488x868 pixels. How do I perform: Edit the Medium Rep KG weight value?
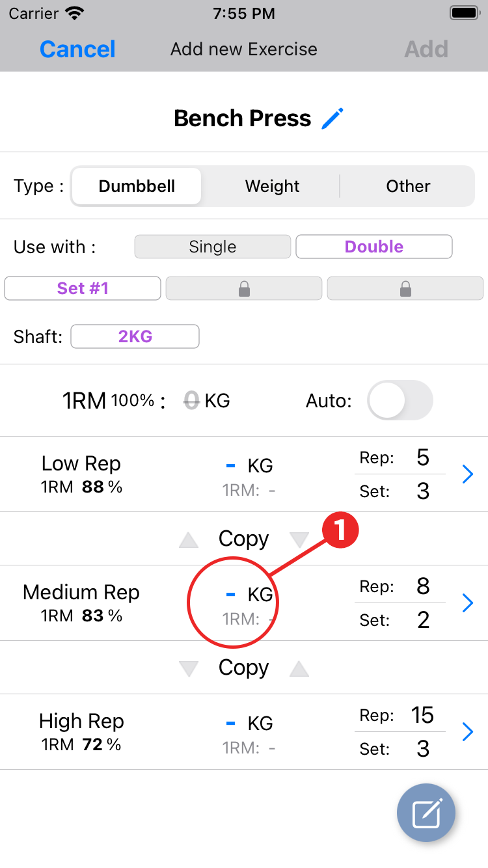(x=230, y=594)
